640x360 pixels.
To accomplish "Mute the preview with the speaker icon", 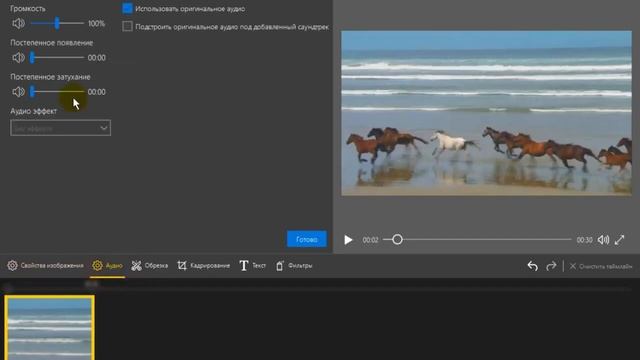I will click(x=603, y=240).
